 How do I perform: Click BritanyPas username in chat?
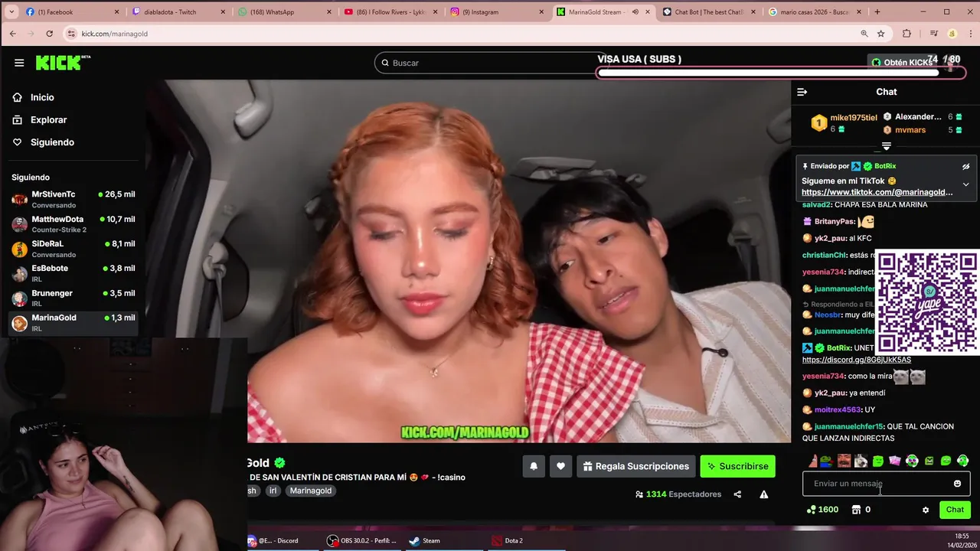click(x=835, y=221)
